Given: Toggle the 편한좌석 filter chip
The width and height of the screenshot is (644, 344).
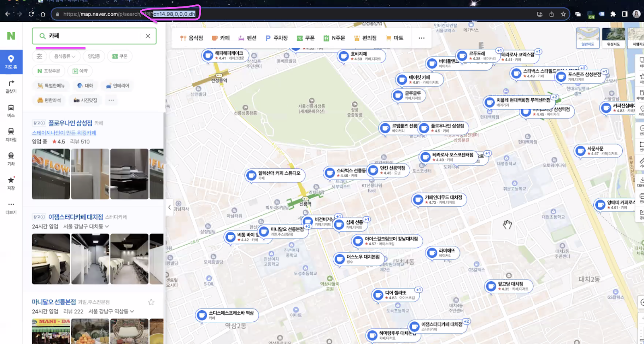Looking at the screenshot, I should tap(49, 100).
